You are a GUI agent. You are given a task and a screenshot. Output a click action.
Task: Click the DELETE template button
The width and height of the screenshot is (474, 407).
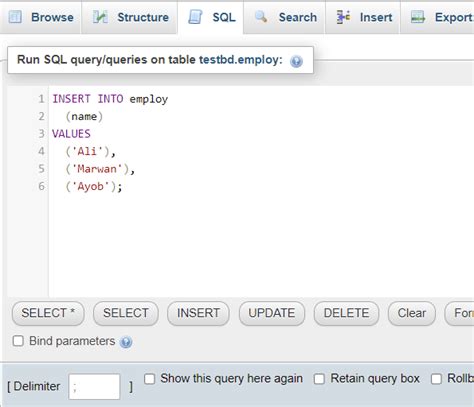point(346,313)
